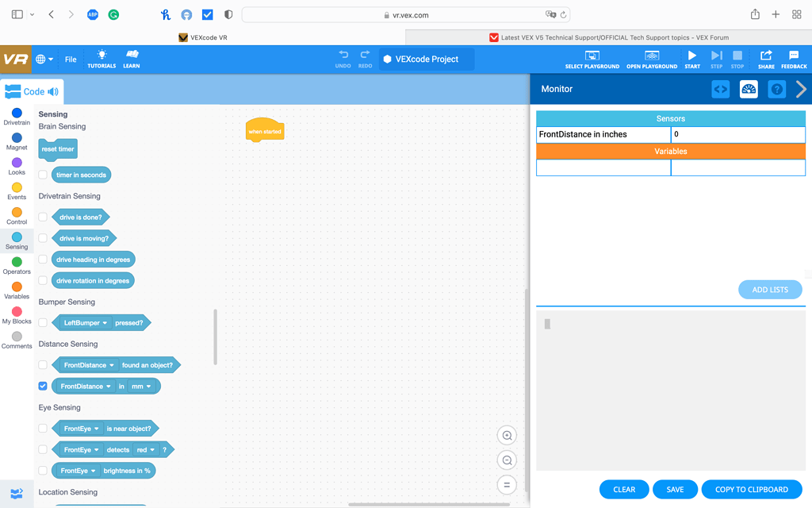Click the Start play icon
This screenshot has height=508, width=812.
coord(692,56)
